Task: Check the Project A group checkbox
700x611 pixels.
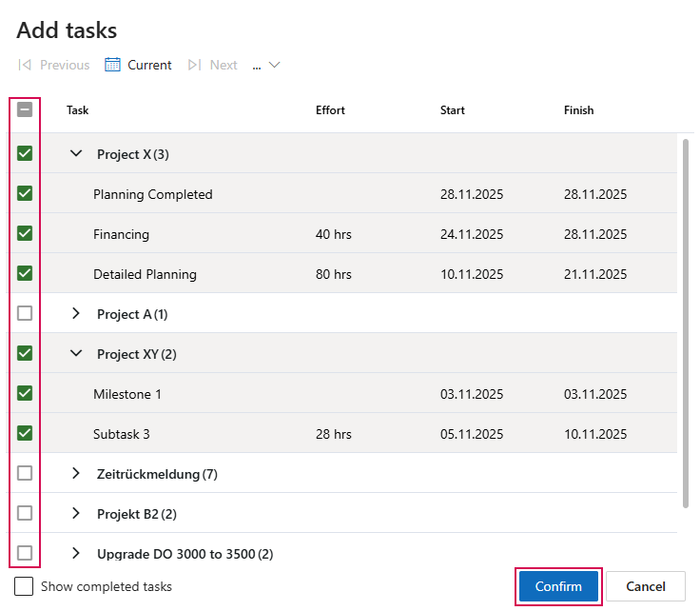Action: (25, 313)
